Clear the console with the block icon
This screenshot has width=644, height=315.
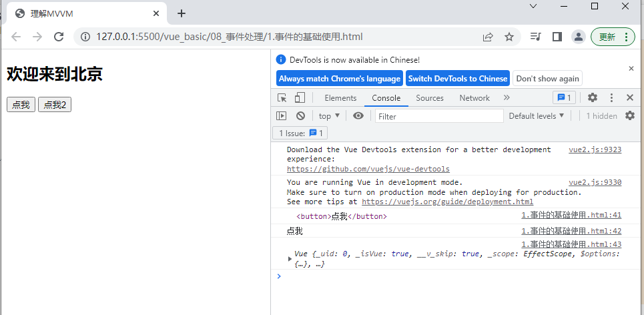tap(300, 116)
